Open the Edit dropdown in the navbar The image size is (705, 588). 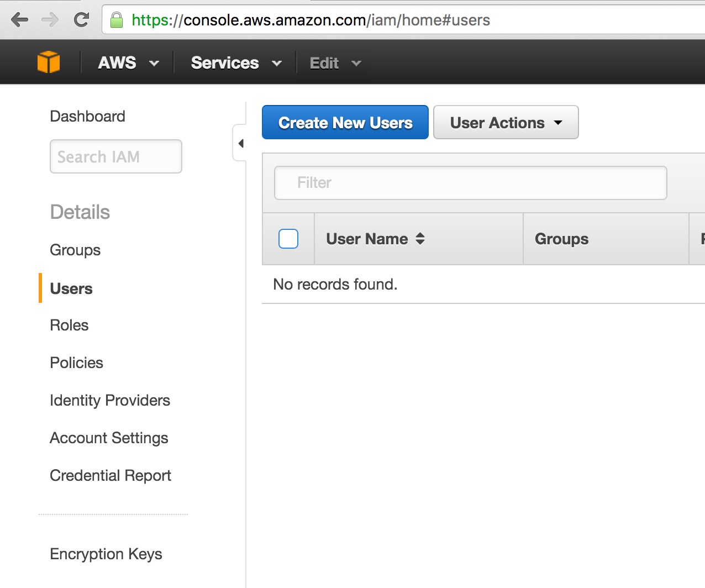point(335,63)
